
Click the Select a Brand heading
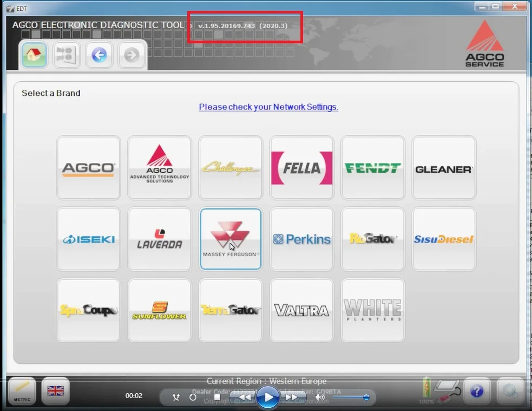(51, 93)
